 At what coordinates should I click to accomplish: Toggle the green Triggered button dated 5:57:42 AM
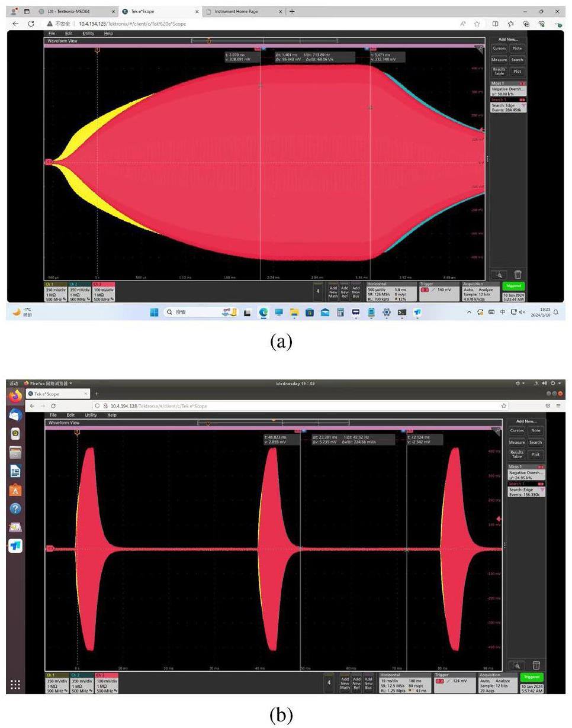(532, 677)
